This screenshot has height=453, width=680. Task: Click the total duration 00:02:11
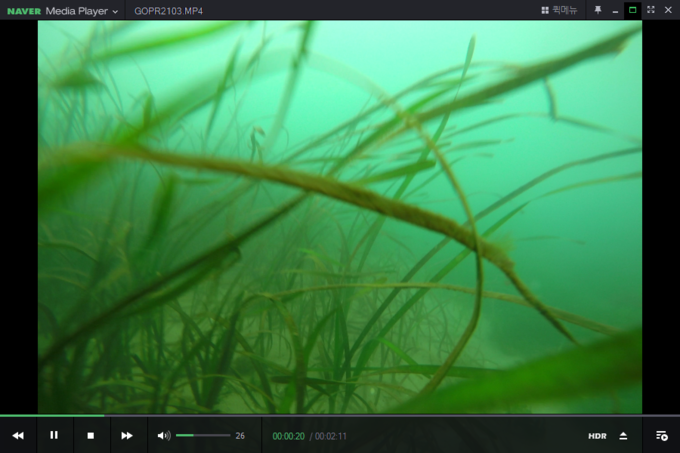331,436
